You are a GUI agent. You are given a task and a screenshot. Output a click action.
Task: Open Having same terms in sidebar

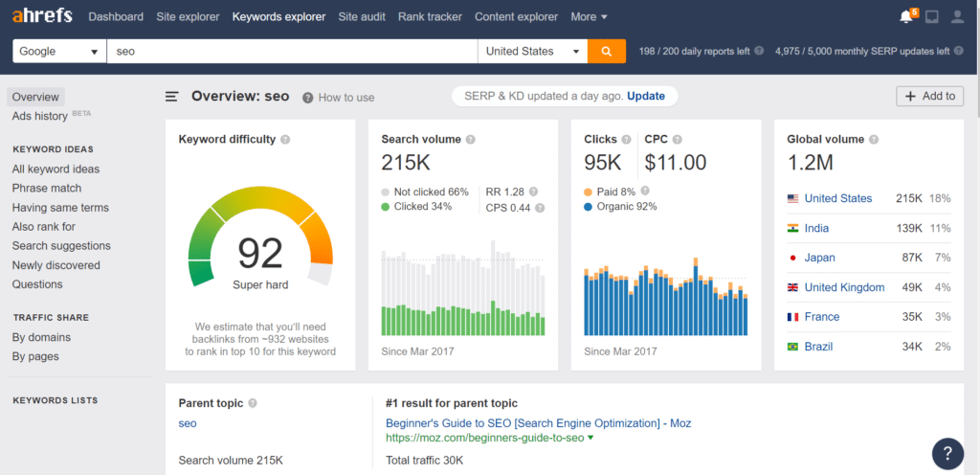point(60,208)
